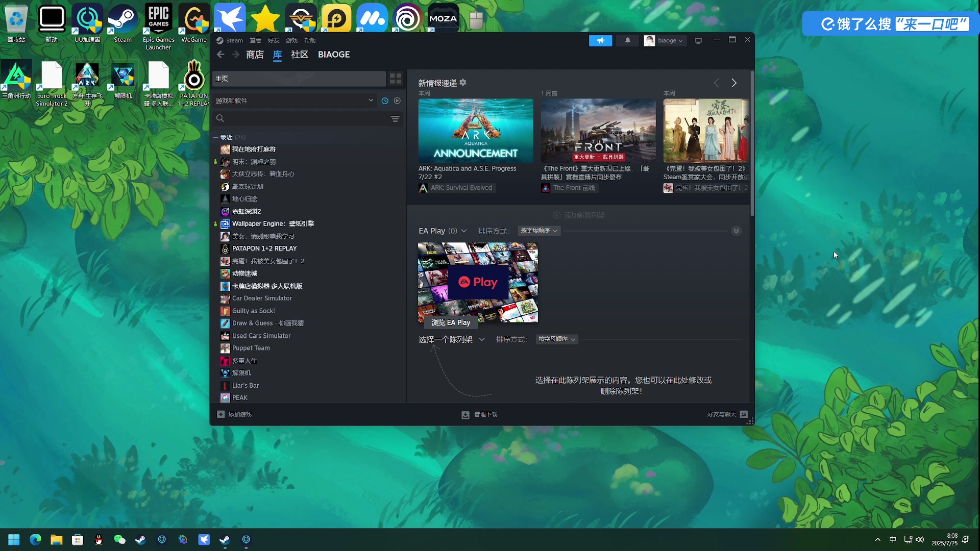Launch Microsoft Edge from the taskbar
This screenshot has width=980, height=551.
[35, 540]
